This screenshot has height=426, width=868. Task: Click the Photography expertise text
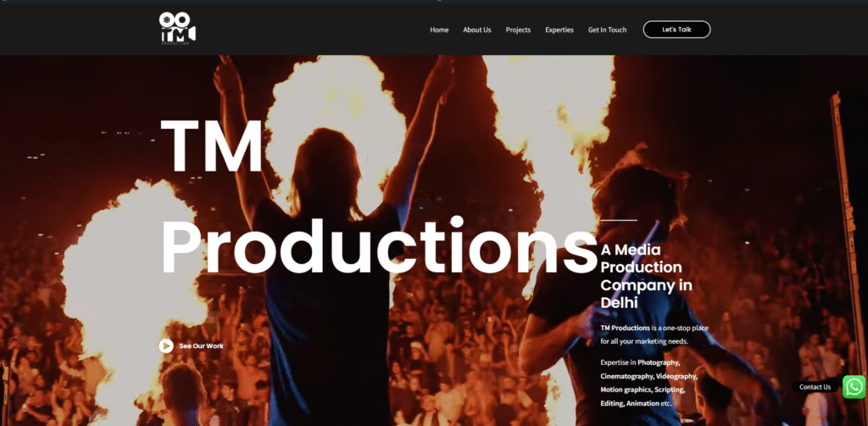[x=659, y=362]
